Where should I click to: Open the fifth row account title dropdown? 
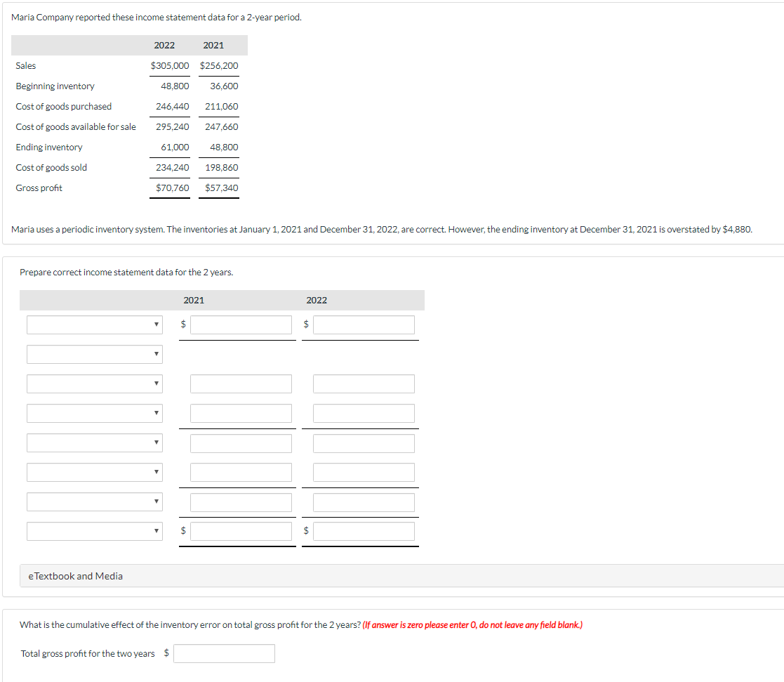pyautogui.click(x=95, y=442)
